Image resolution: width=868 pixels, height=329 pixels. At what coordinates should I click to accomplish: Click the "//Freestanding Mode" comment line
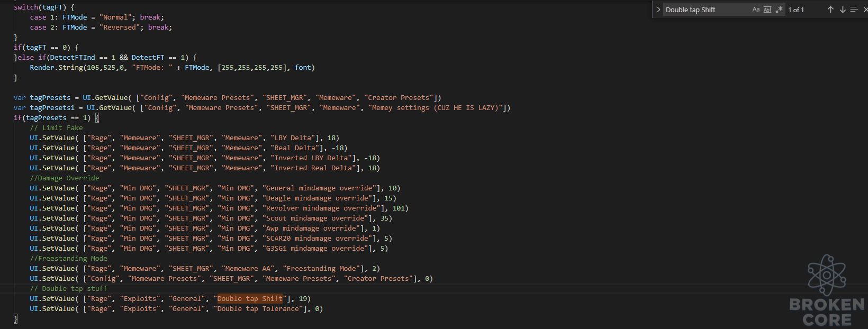[68, 259]
